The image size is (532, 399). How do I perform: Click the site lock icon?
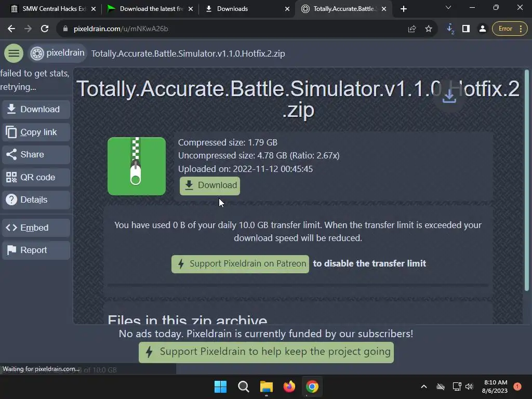[65, 29]
